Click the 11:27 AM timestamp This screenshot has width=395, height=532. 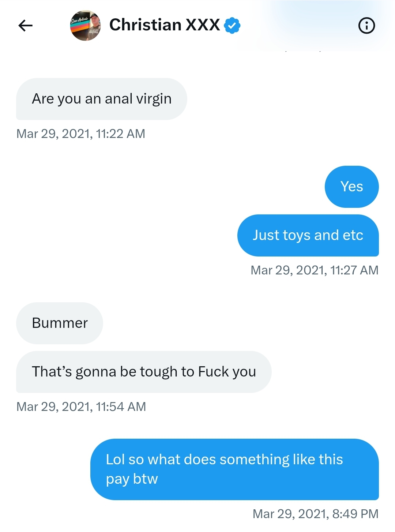315,270
